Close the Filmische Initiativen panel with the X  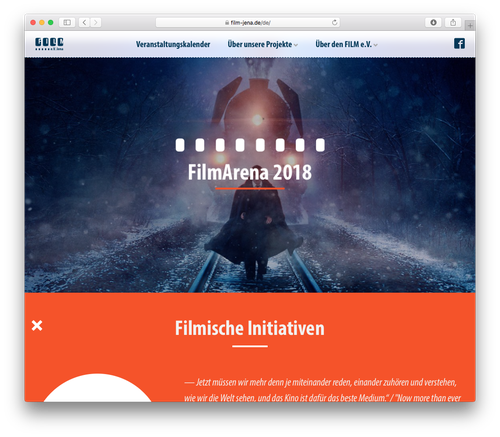37,325
